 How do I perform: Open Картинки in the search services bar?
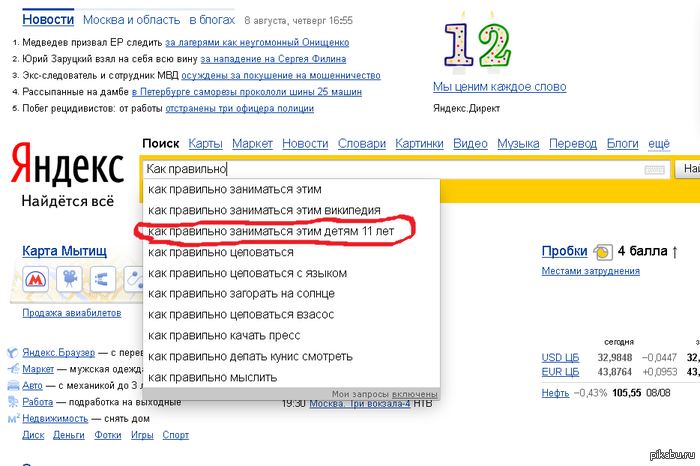tap(419, 144)
